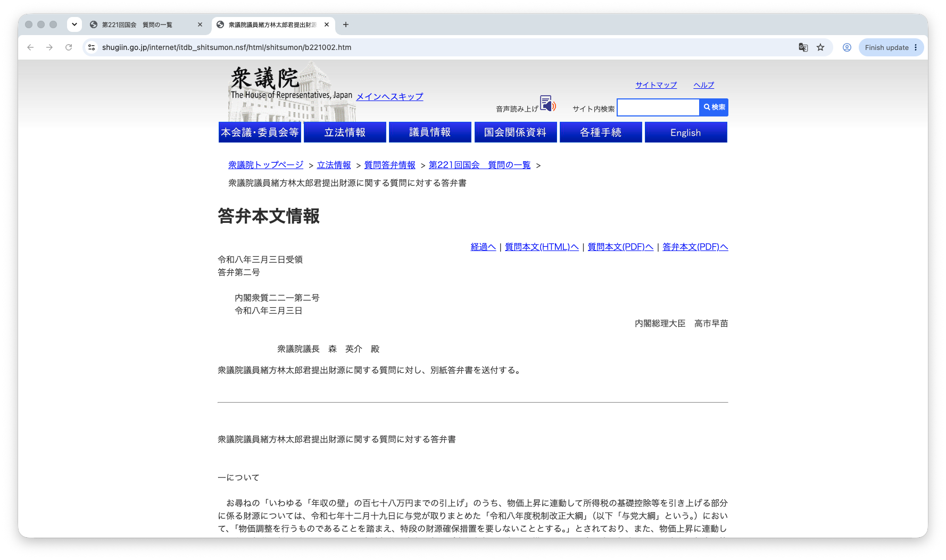Click the 答弁本文情報 heading
946x560 pixels.
click(269, 216)
